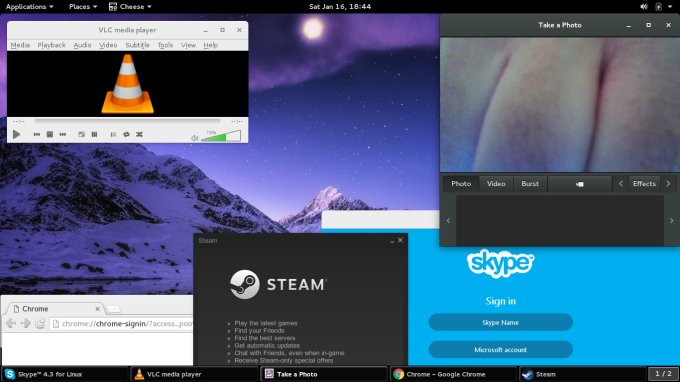Click the volume icon in system tray
Screen dimensions: 680x382
pyautogui.click(x=644, y=7)
